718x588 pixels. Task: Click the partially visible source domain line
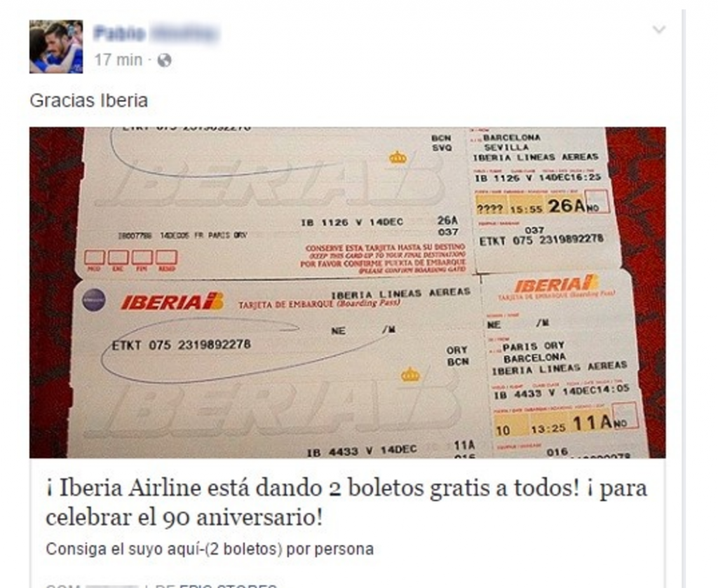[161, 584]
